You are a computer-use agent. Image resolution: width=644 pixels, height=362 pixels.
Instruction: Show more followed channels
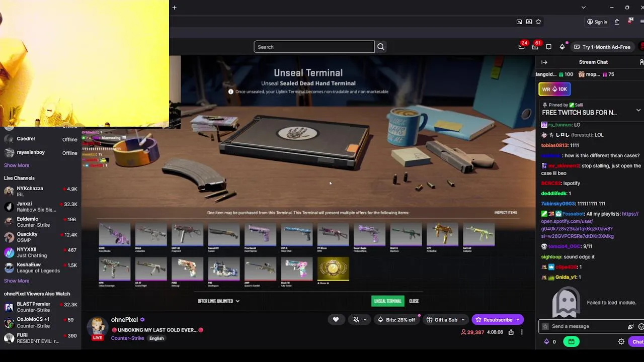17,165
